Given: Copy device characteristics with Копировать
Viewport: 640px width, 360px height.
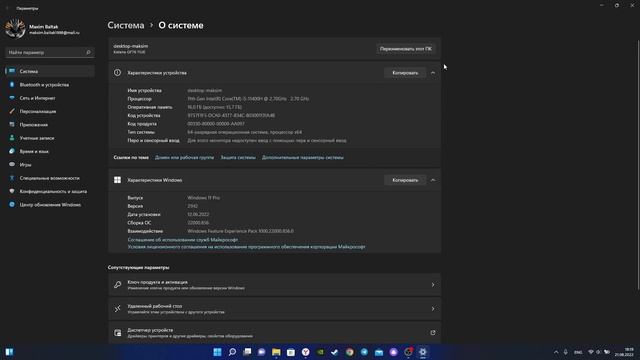Looking at the screenshot, I should point(405,73).
